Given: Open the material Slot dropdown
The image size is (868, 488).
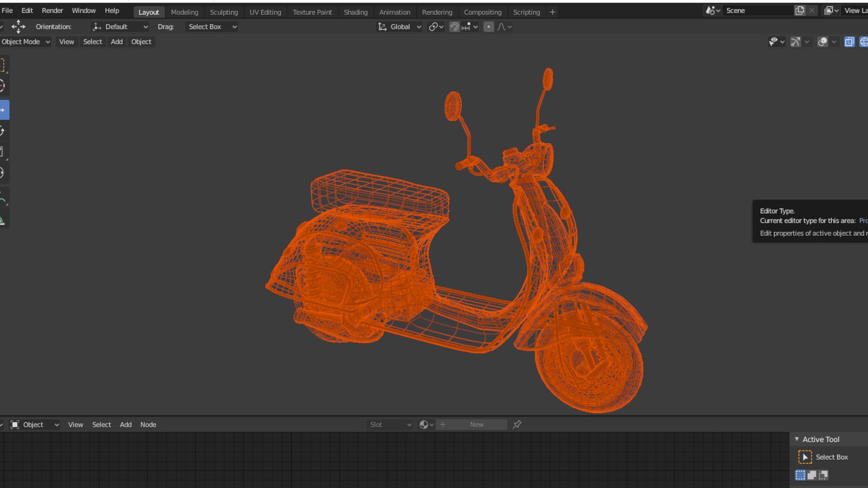Looking at the screenshot, I should click(x=390, y=425).
